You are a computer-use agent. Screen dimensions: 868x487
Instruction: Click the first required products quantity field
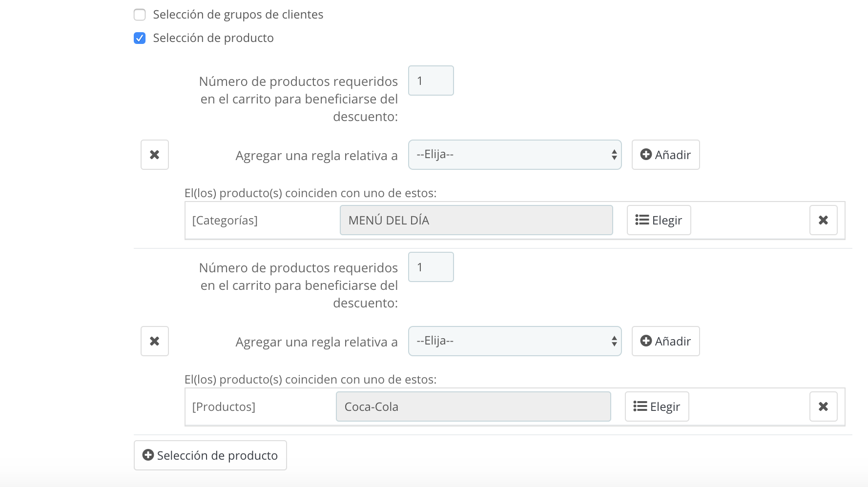431,81
